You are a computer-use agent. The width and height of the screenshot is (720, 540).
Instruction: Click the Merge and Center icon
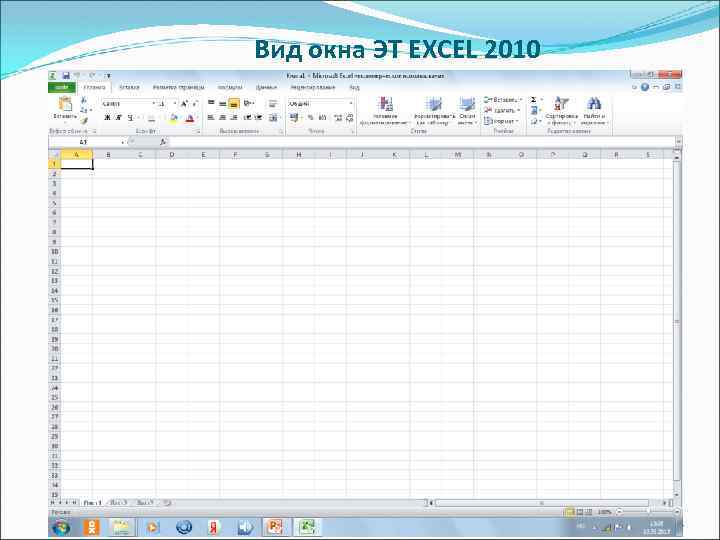(273, 118)
